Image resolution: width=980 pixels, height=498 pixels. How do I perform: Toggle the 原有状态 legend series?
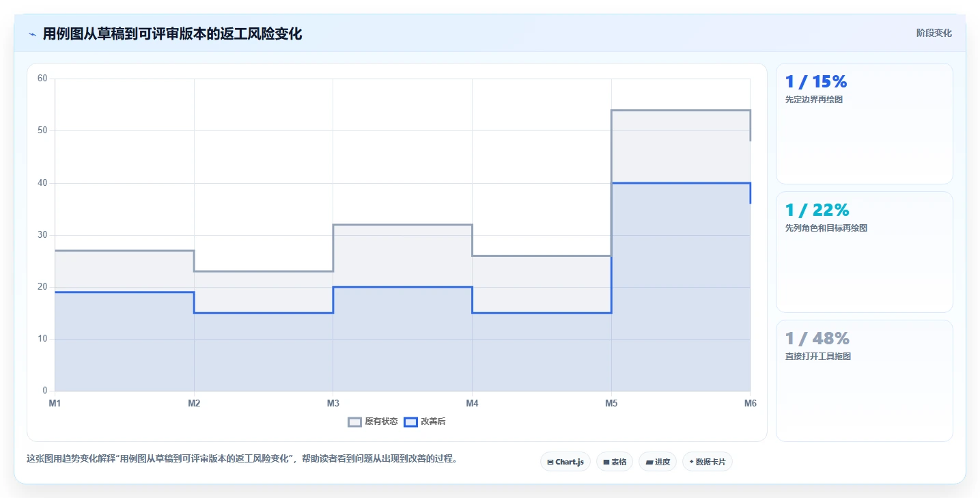point(373,421)
